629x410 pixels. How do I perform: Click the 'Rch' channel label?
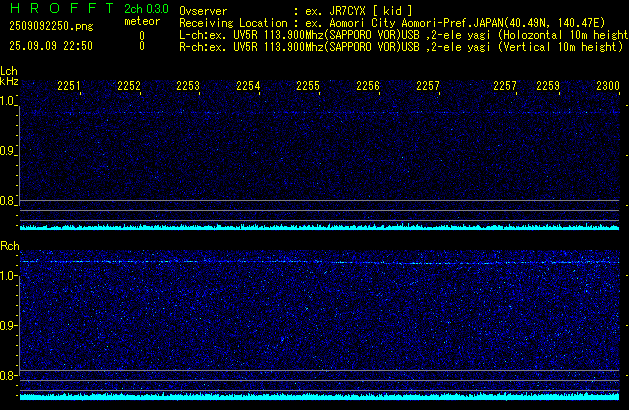(x=10, y=246)
